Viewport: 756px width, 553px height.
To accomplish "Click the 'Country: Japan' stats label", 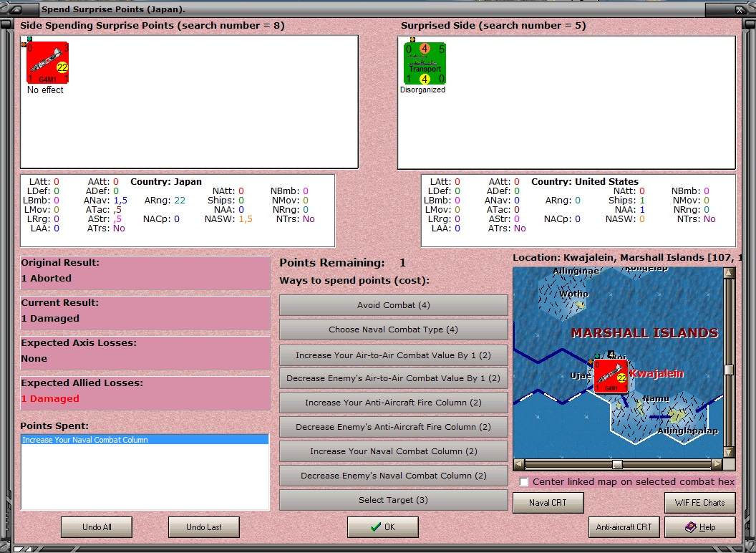I will pyautogui.click(x=166, y=182).
